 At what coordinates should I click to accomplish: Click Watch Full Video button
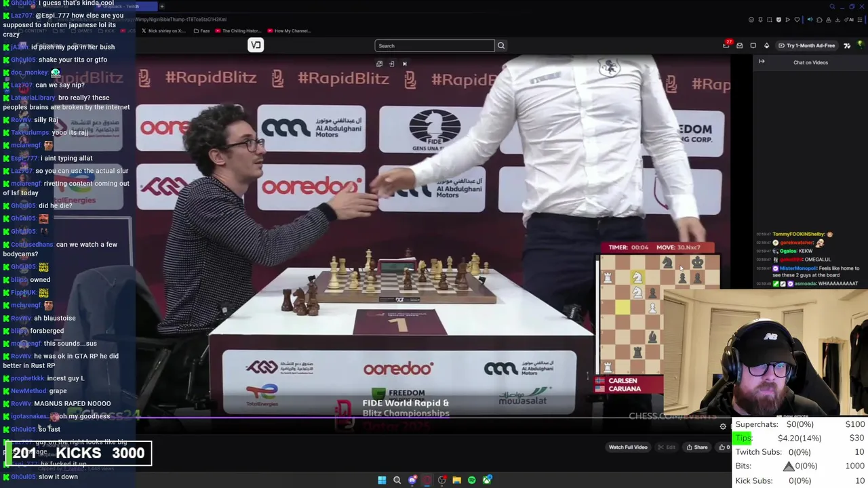628,447
